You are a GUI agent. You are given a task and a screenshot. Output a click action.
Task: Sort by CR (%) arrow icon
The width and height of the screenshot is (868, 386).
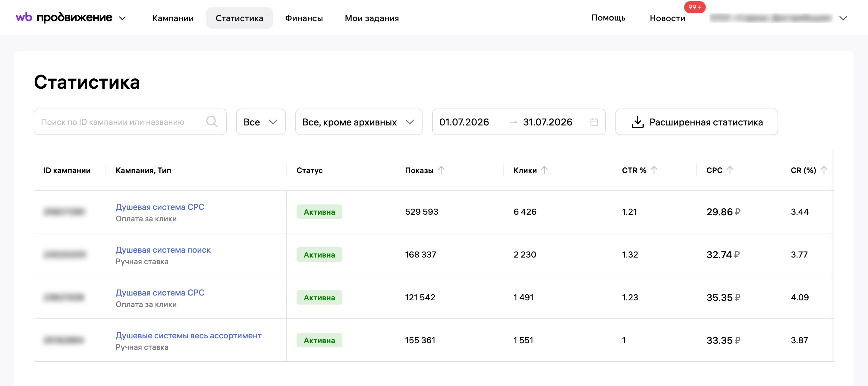pos(823,170)
